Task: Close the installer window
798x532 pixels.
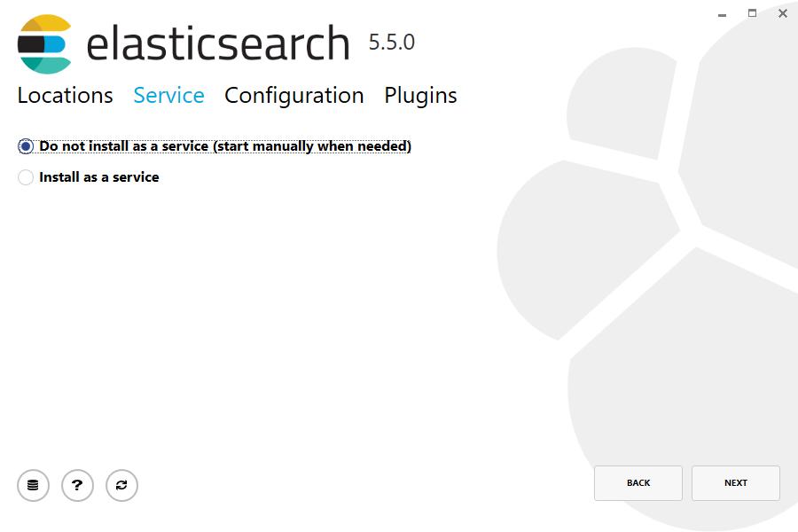Action: click(x=783, y=13)
